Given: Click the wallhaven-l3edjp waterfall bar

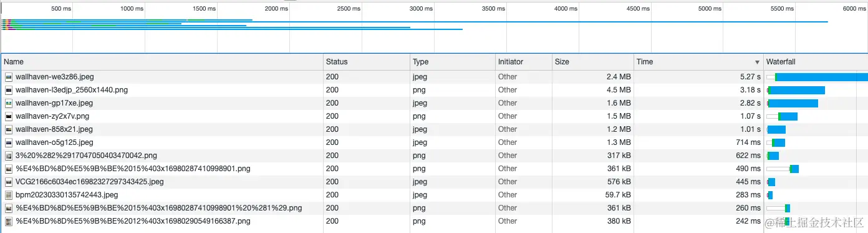Looking at the screenshot, I should click(x=796, y=90).
